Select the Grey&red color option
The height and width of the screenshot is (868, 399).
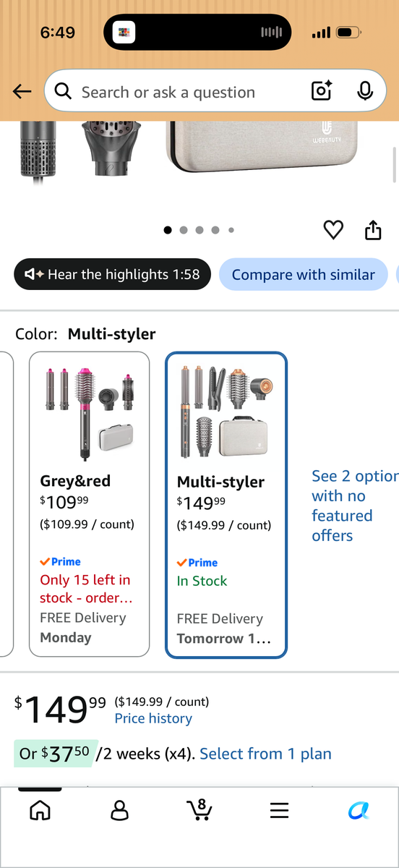pos(89,503)
